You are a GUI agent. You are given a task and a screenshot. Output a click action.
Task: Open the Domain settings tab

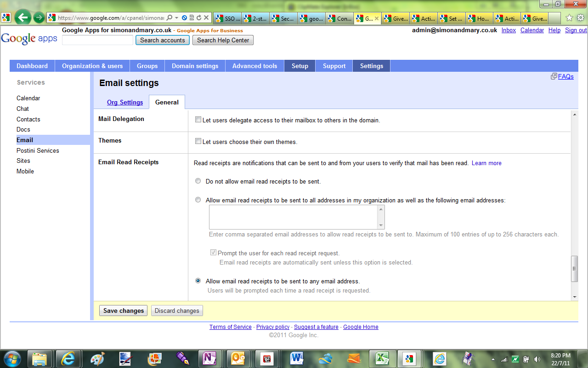[x=195, y=66]
